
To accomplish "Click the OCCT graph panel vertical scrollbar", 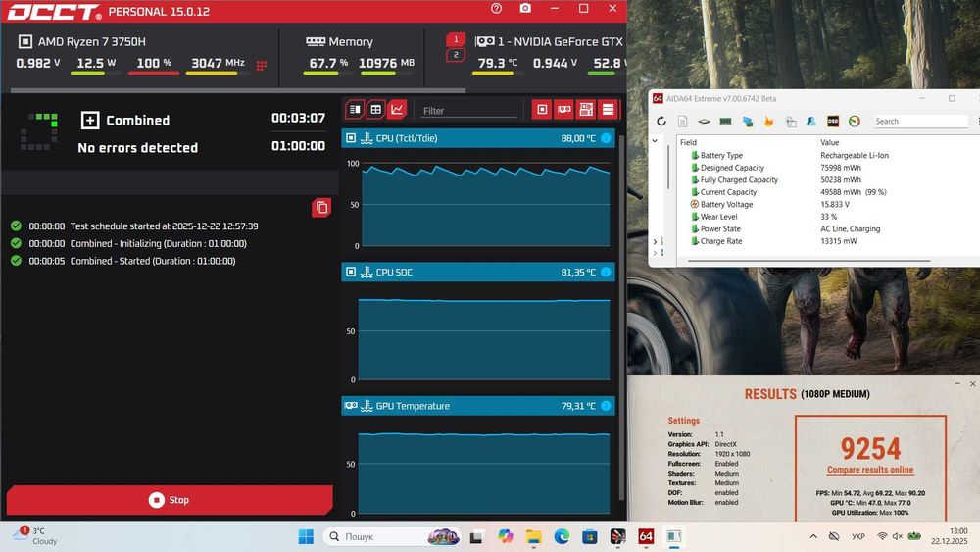I will click(x=621, y=316).
